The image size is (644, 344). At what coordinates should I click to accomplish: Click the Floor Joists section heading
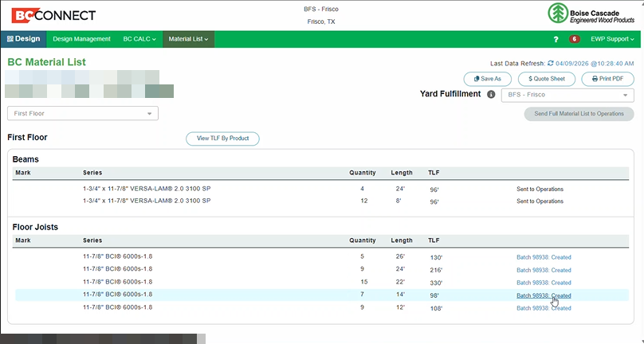35,227
